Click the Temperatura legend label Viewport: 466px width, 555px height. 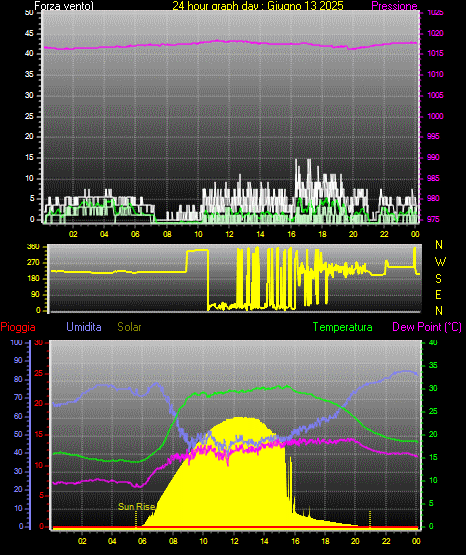point(343,327)
